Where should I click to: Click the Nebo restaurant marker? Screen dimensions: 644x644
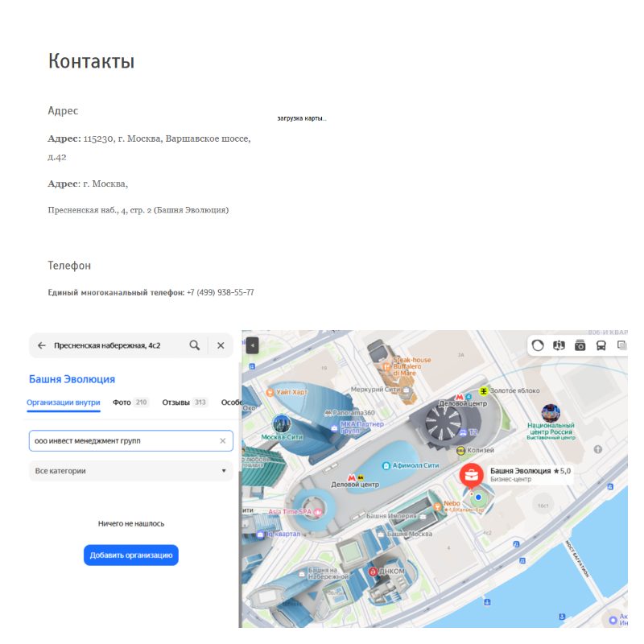437,505
